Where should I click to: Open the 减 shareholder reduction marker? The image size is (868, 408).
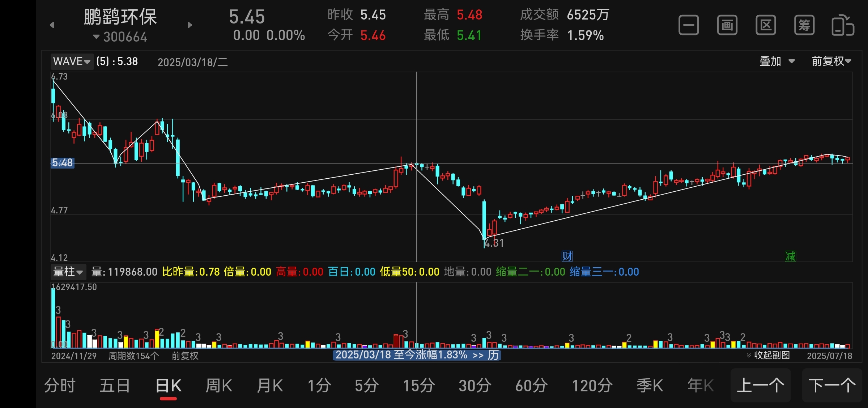point(790,256)
